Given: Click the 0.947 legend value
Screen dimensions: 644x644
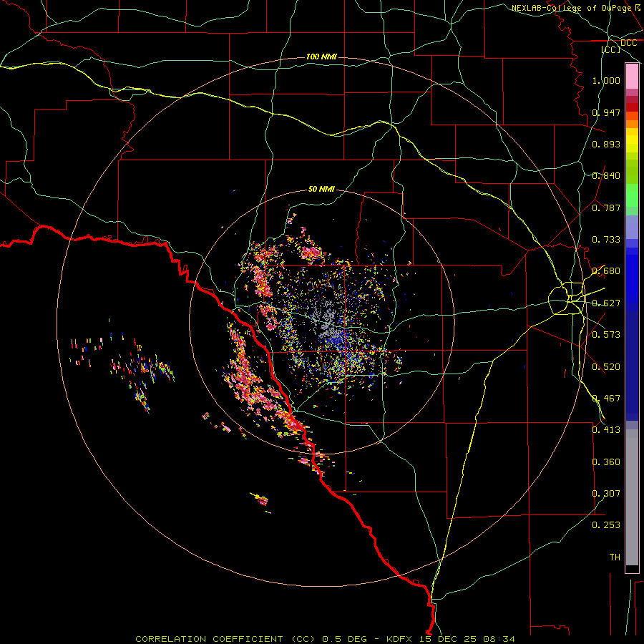Looking at the screenshot, I should (x=606, y=112).
